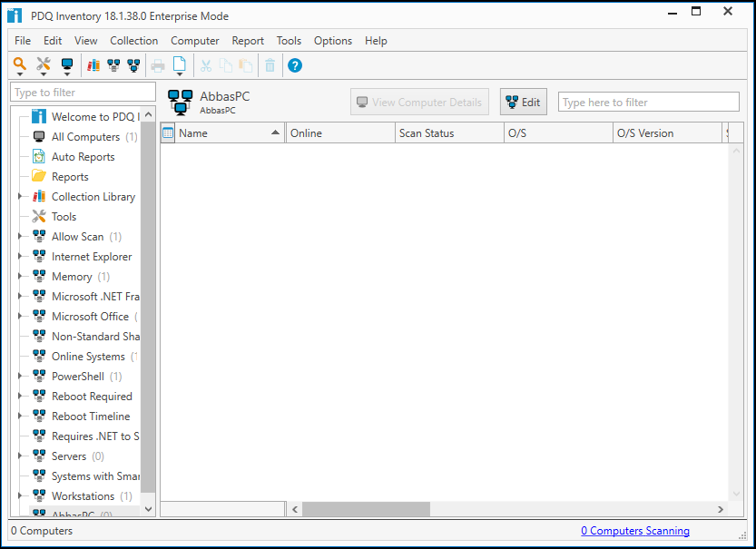Open the 0 Computers Scanning link
This screenshot has height=549, width=756.
click(x=635, y=530)
